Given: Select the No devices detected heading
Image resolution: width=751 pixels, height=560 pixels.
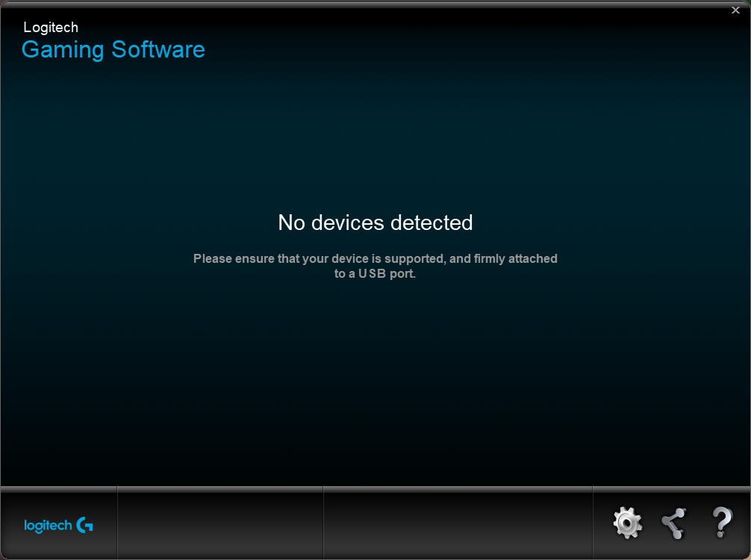Looking at the screenshot, I should click(x=375, y=223).
